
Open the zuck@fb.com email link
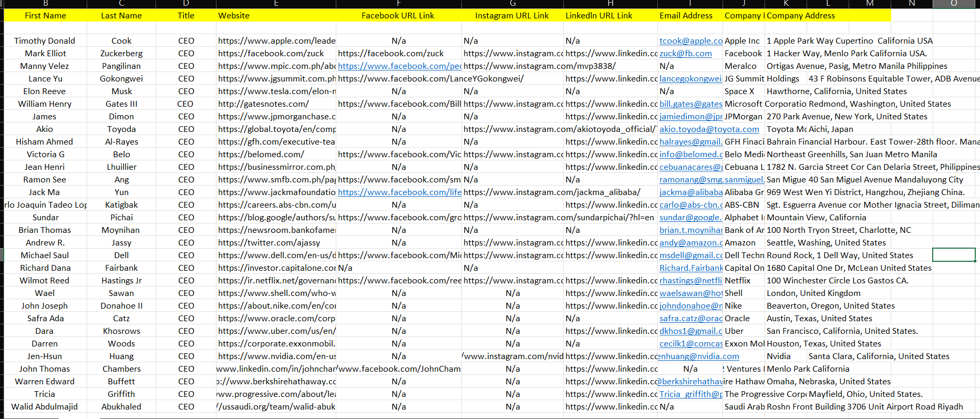click(685, 53)
